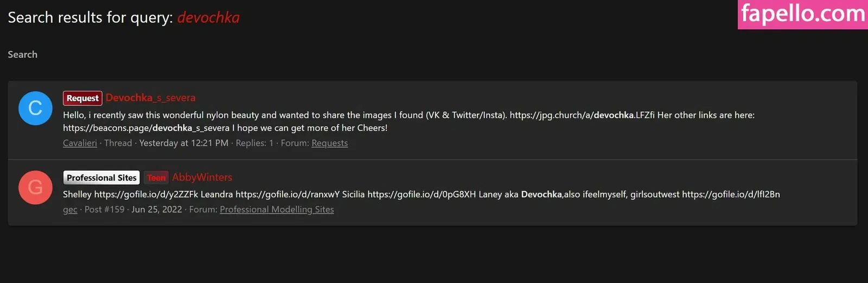
Task: Click the blue "C" user avatar
Action: (35, 108)
